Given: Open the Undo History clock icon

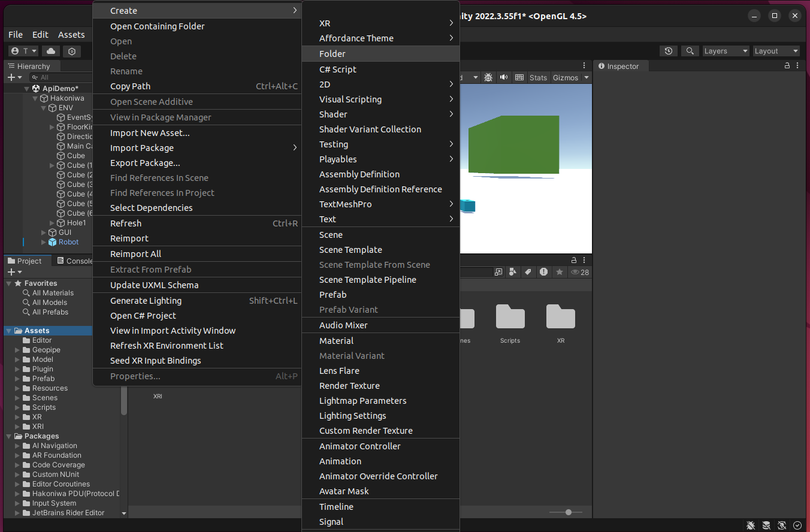Looking at the screenshot, I should pos(669,52).
